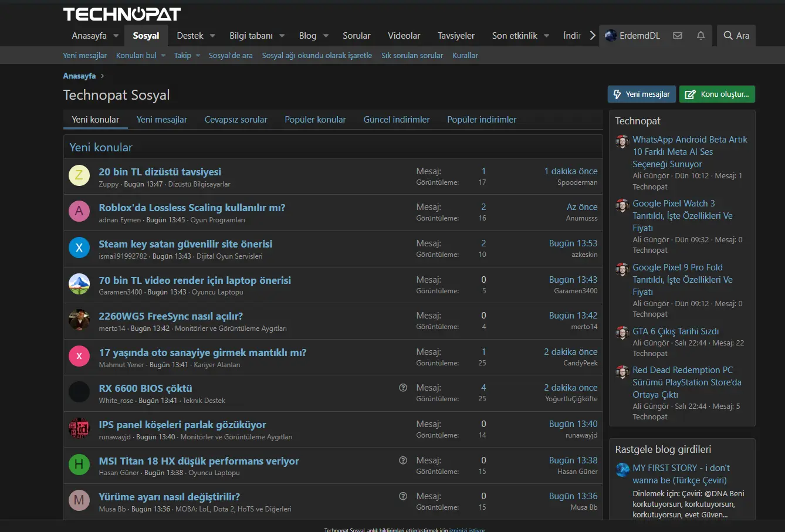Click the Technopat logo
Viewport: 785px width, 532px height.
pos(122,14)
